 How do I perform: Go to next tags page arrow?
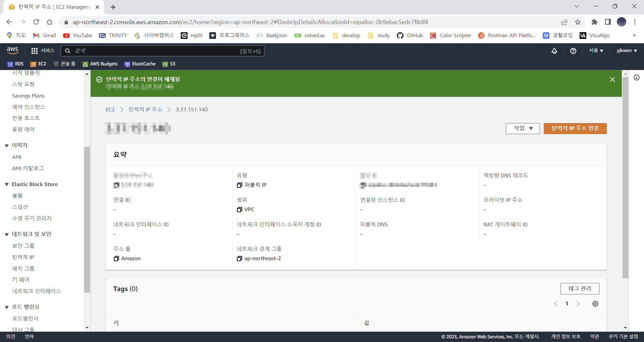pyautogui.click(x=578, y=304)
